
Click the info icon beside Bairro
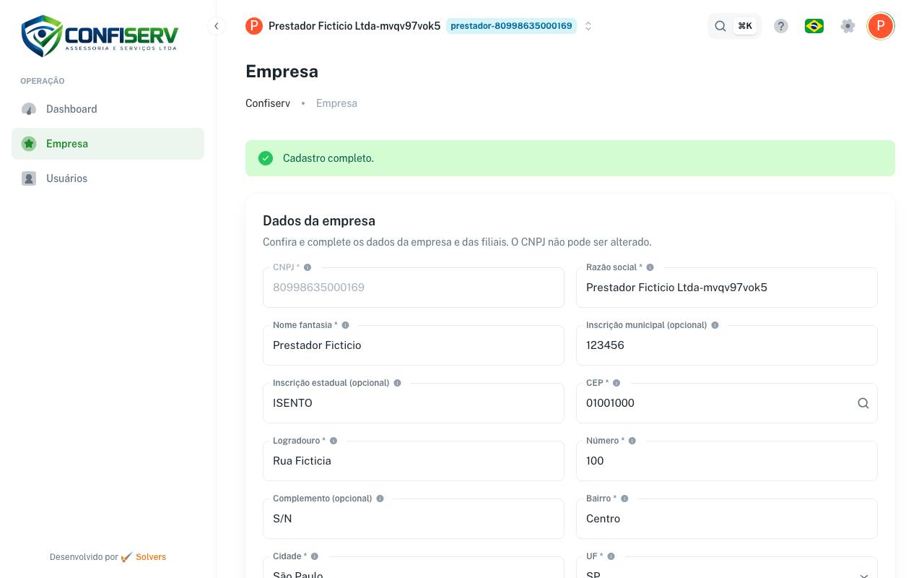[624, 499]
